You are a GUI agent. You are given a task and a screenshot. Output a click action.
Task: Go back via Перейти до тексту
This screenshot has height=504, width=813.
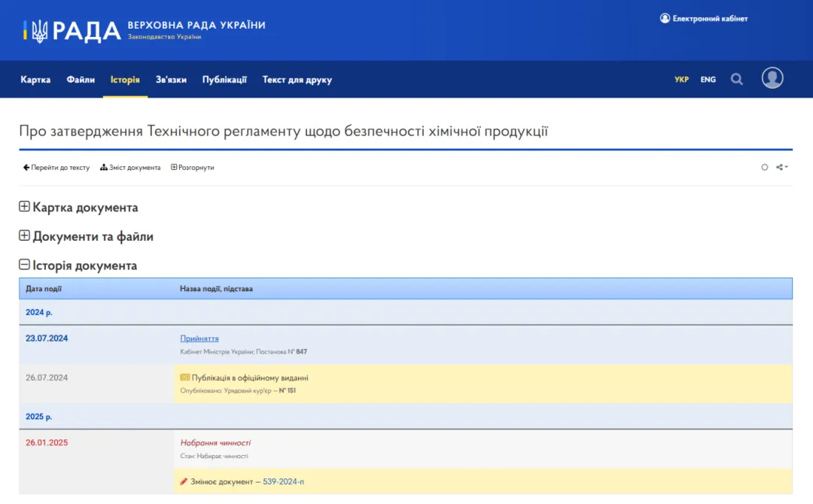(56, 167)
